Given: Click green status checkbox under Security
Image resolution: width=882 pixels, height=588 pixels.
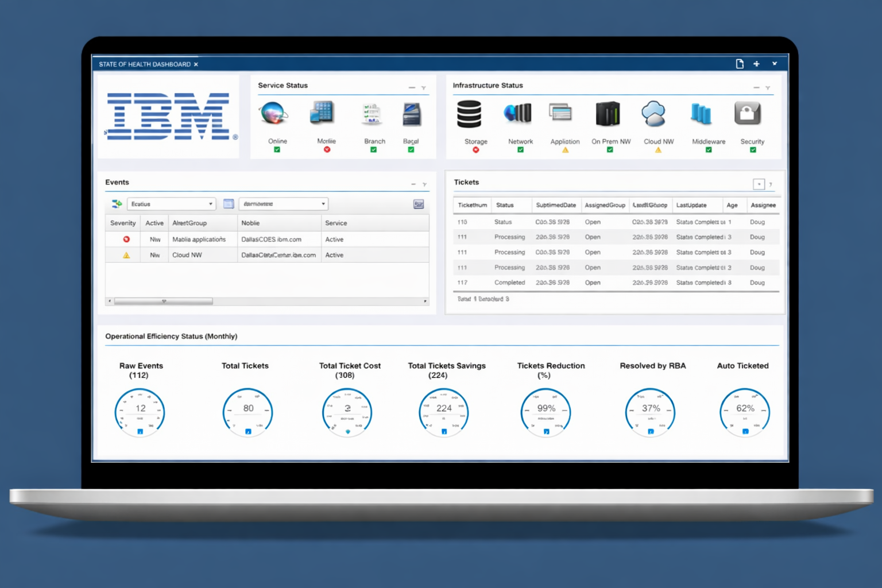Looking at the screenshot, I should pyautogui.click(x=753, y=150).
